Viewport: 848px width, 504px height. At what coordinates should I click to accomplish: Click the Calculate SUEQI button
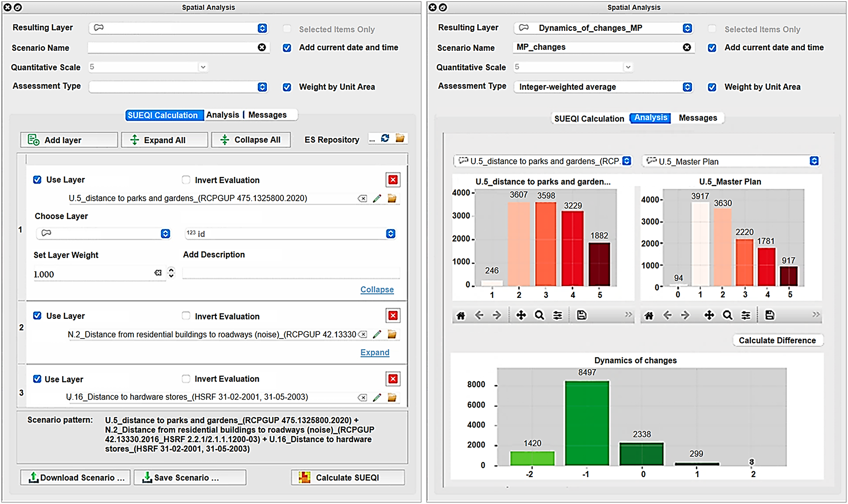tap(348, 478)
